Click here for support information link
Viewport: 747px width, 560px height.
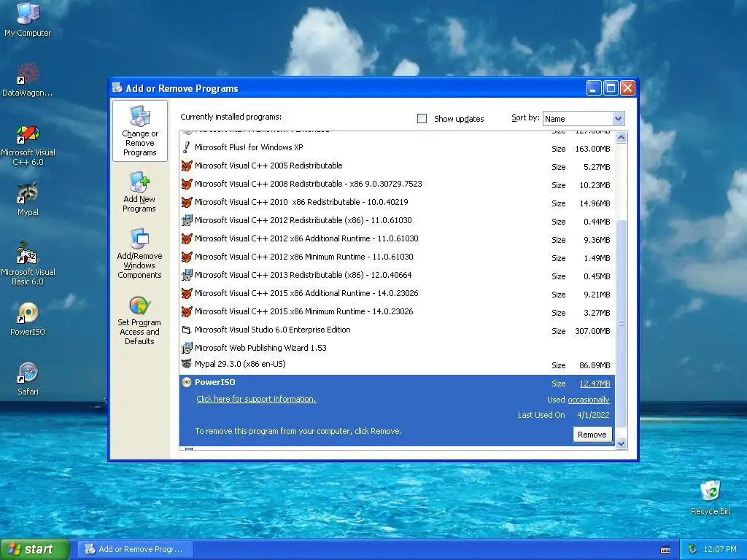coord(256,399)
